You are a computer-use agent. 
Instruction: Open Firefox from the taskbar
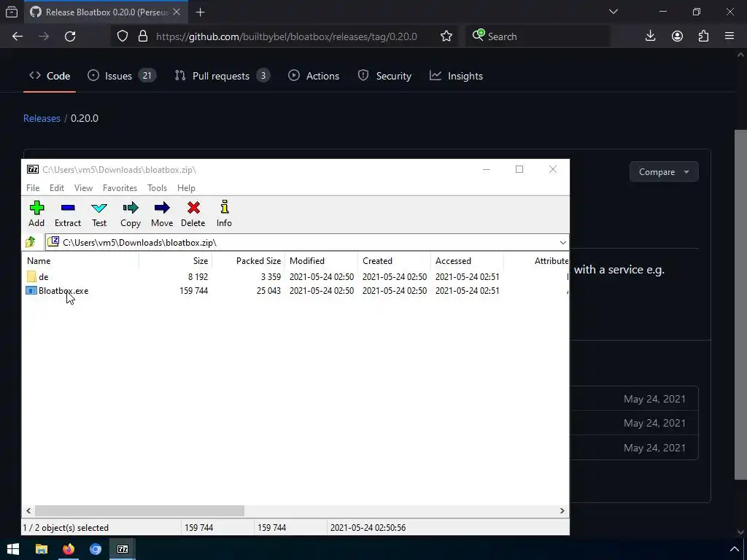click(69, 549)
